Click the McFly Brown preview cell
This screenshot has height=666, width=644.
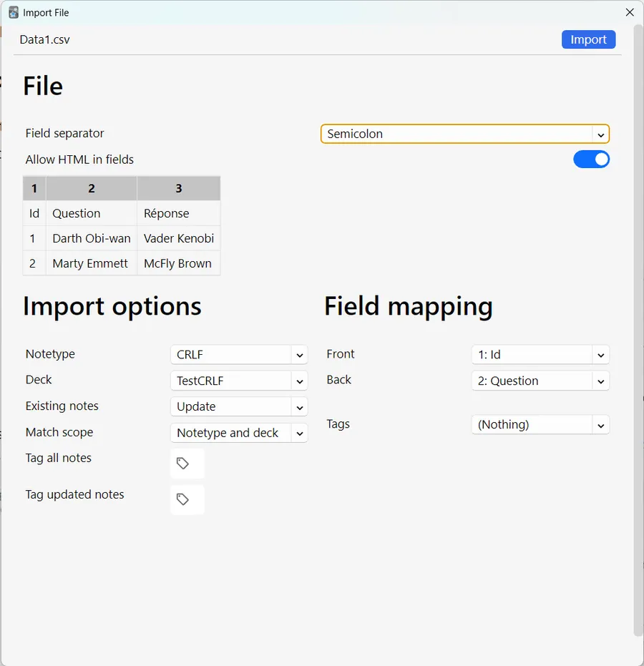coord(177,263)
